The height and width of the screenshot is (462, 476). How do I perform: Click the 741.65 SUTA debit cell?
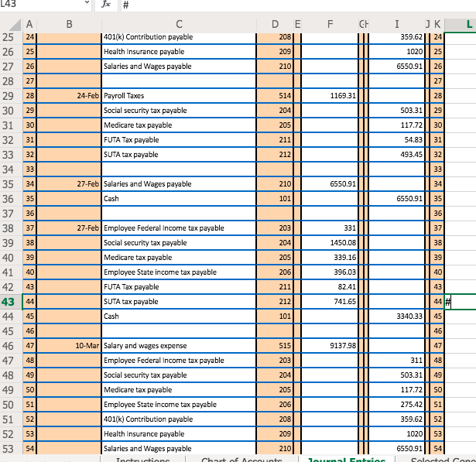[x=330, y=302]
